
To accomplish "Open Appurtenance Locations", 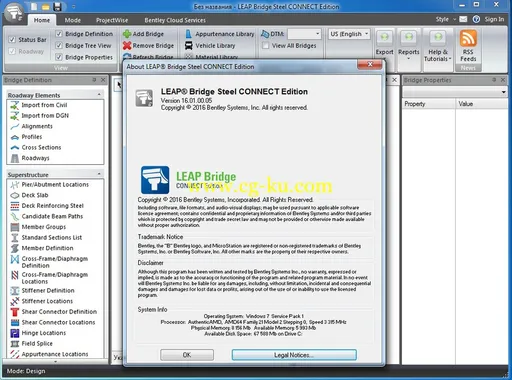I will pos(55,355).
